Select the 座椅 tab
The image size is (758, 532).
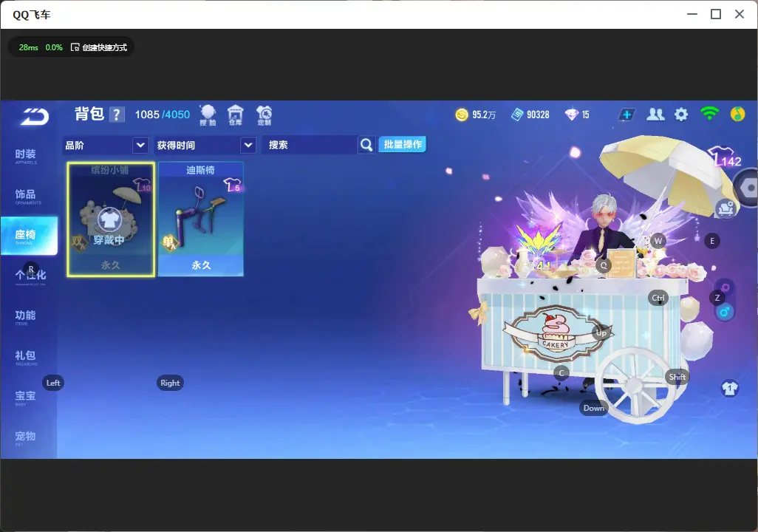coord(29,236)
